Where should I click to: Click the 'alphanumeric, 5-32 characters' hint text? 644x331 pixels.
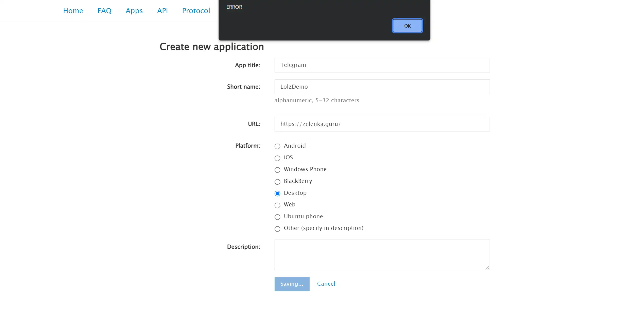point(317,101)
